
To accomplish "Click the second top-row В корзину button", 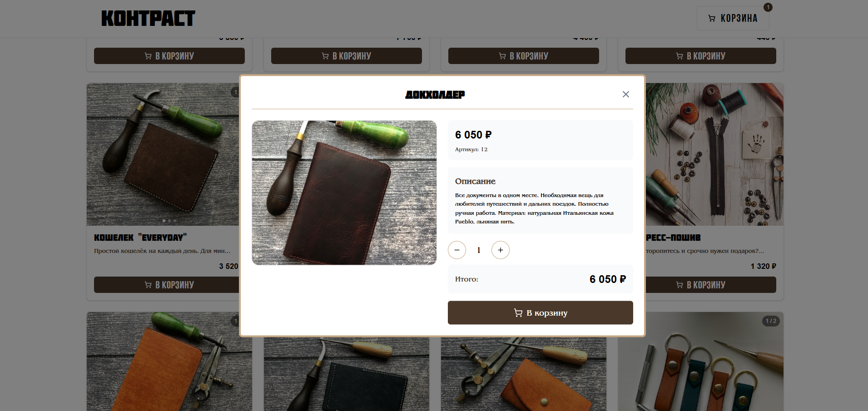I will click(x=347, y=56).
